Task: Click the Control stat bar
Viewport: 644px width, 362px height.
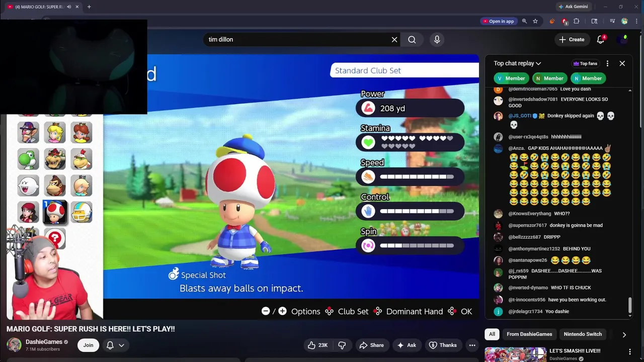Action: 417,211
